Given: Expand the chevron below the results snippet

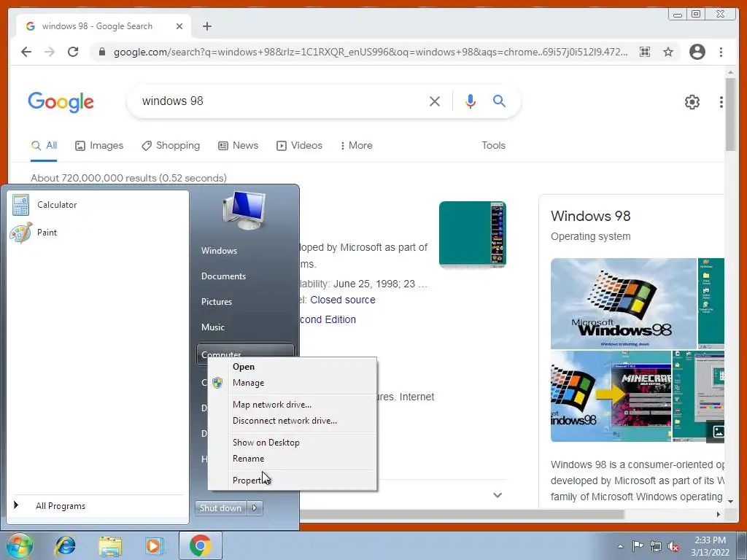Looking at the screenshot, I should 498,495.
